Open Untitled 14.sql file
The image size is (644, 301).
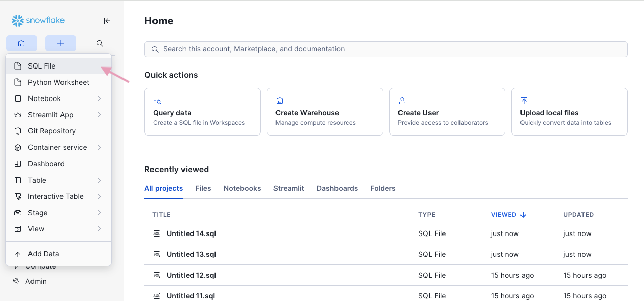click(x=191, y=233)
